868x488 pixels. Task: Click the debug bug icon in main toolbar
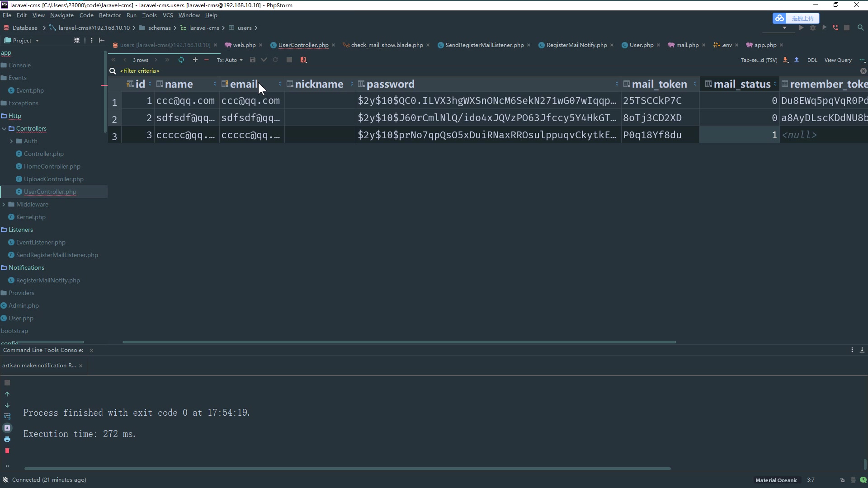tap(813, 28)
